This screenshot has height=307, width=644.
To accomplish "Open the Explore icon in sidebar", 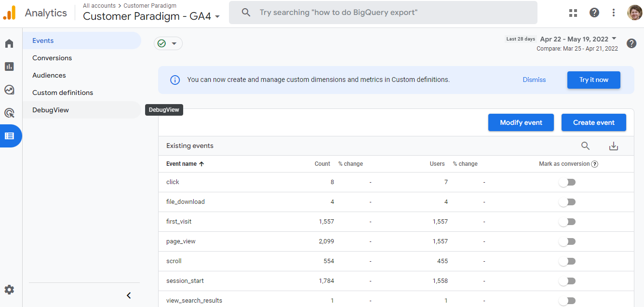I will pyautogui.click(x=9, y=90).
